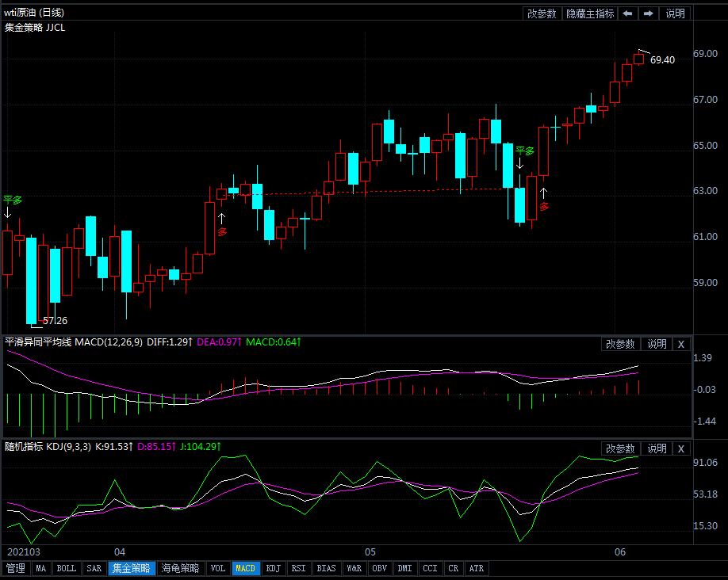Click the 57.26 low price label
This screenshot has width=728, height=580.
coord(55,321)
